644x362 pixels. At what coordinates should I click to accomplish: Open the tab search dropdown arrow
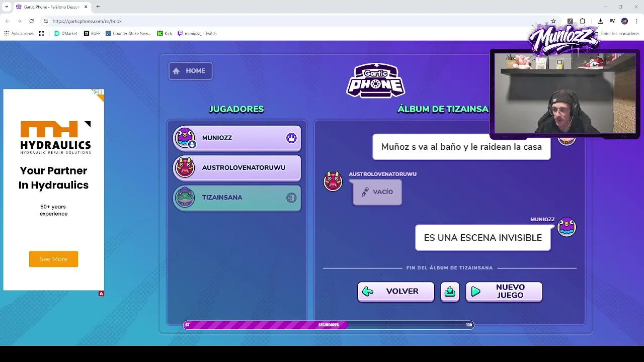tap(7, 7)
